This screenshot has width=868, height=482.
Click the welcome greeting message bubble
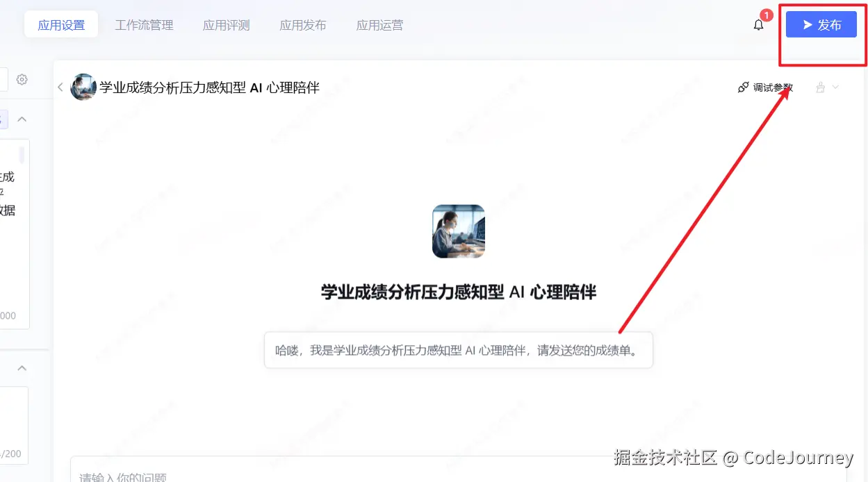[458, 349]
